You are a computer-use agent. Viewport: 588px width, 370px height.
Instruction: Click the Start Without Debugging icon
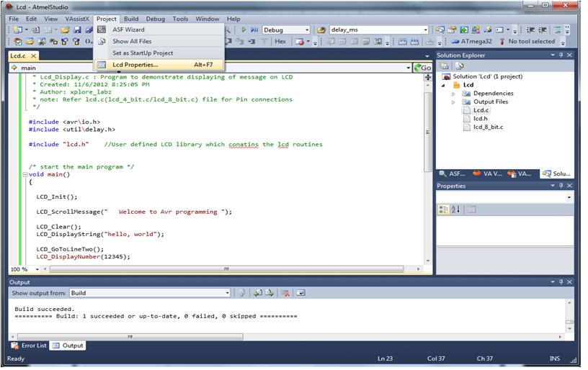click(254, 30)
